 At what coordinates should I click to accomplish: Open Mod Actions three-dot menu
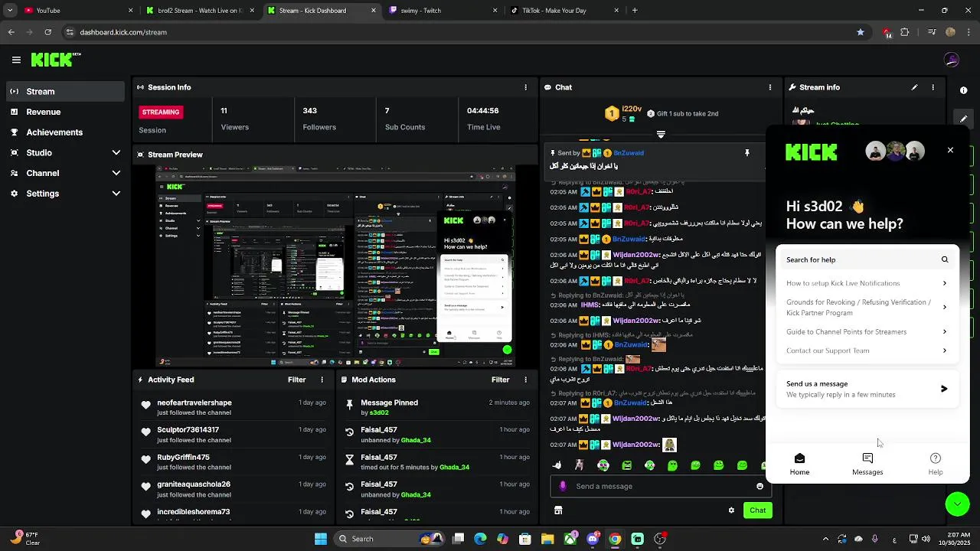point(525,380)
